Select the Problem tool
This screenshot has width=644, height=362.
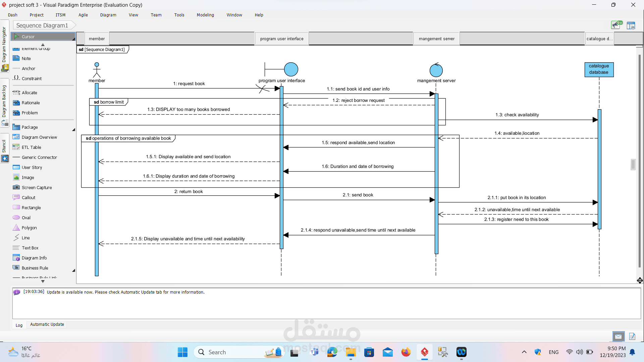29,113
